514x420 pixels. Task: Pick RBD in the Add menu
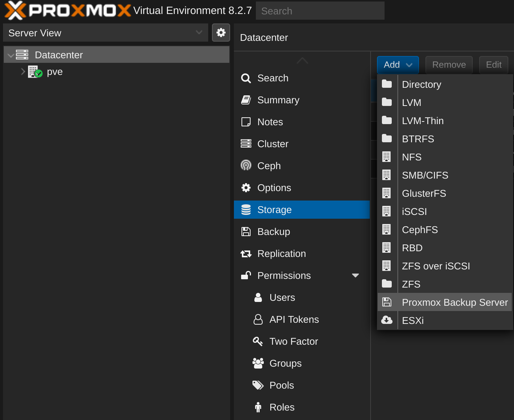coord(445,247)
